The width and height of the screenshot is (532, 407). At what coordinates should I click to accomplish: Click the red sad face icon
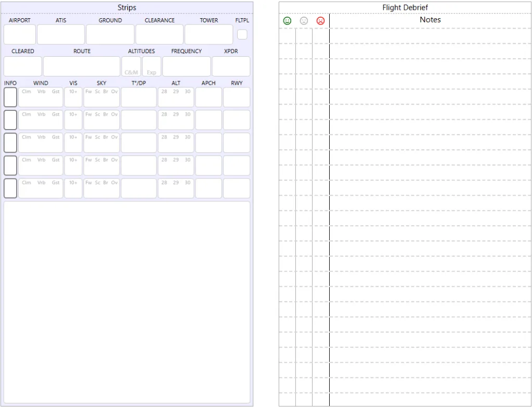[320, 21]
